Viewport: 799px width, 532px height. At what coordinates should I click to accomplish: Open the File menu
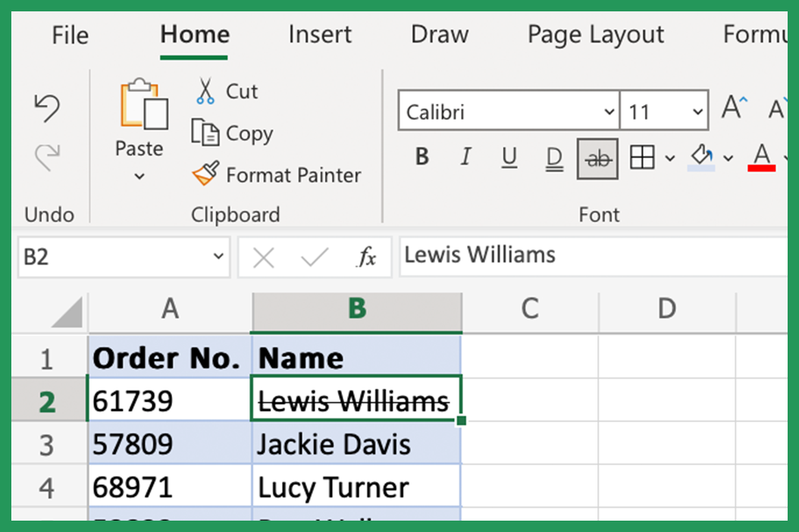[69, 34]
